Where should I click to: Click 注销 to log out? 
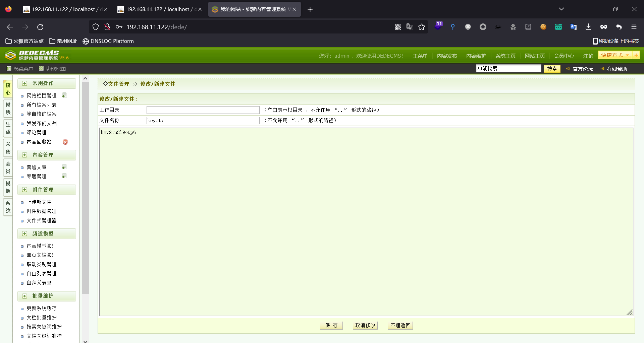pos(588,56)
